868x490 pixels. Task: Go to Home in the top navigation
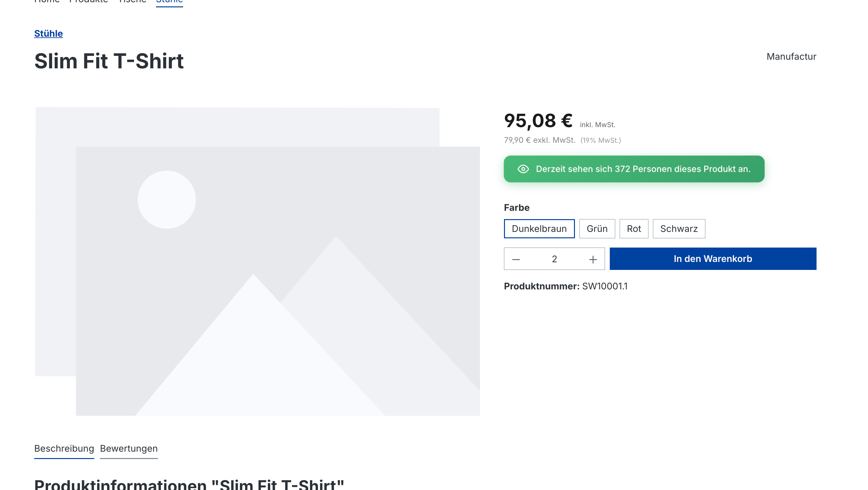tap(47, 2)
